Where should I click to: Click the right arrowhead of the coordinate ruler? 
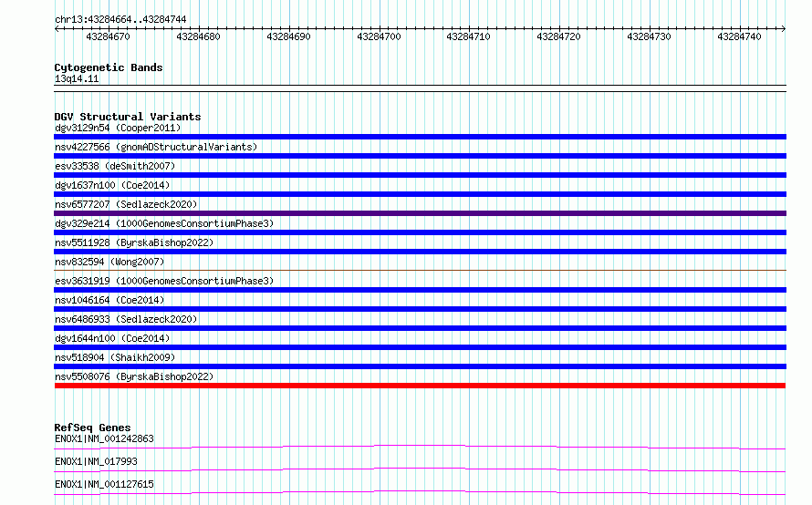click(784, 29)
